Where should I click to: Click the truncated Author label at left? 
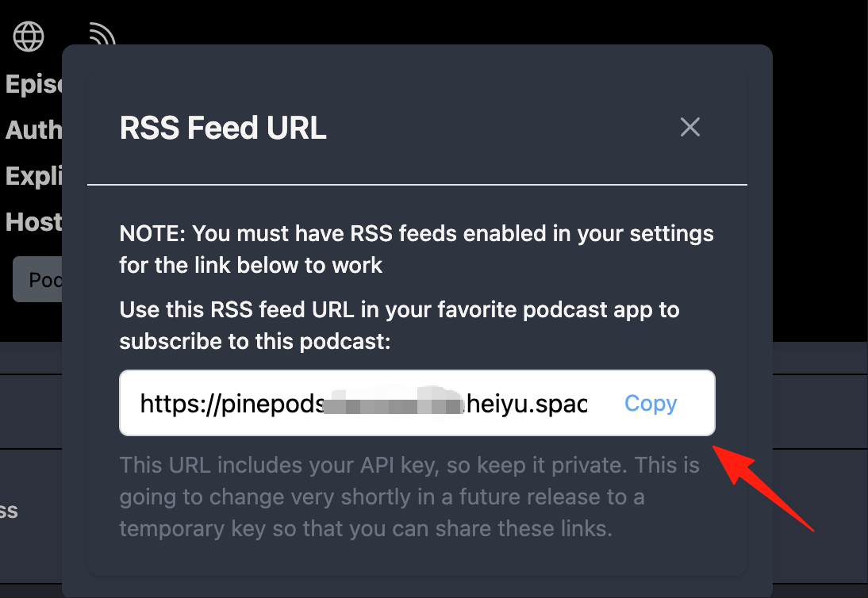click(x=34, y=131)
